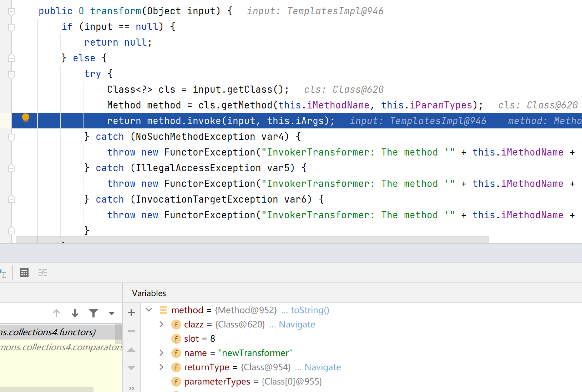Click the IllegalAccessException text
This screenshot has width=582, height=392.
[x=198, y=168]
